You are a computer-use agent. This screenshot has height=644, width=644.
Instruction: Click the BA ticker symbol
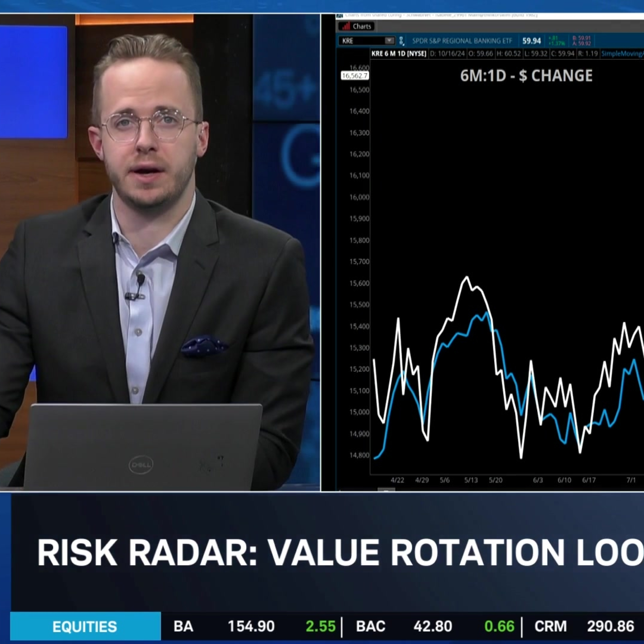(x=183, y=626)
